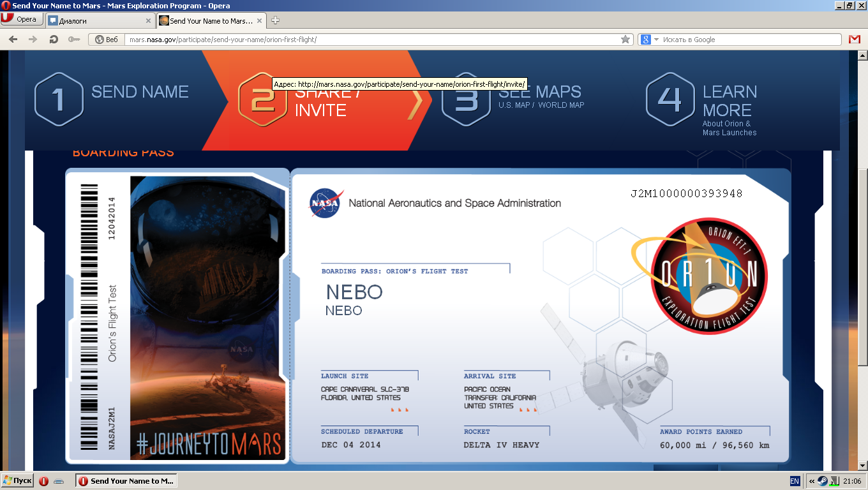This screenshot has width=868, height=490.
Task: Click the National Aeronautics and Space Administration text
Action: [x=454, y=204]
